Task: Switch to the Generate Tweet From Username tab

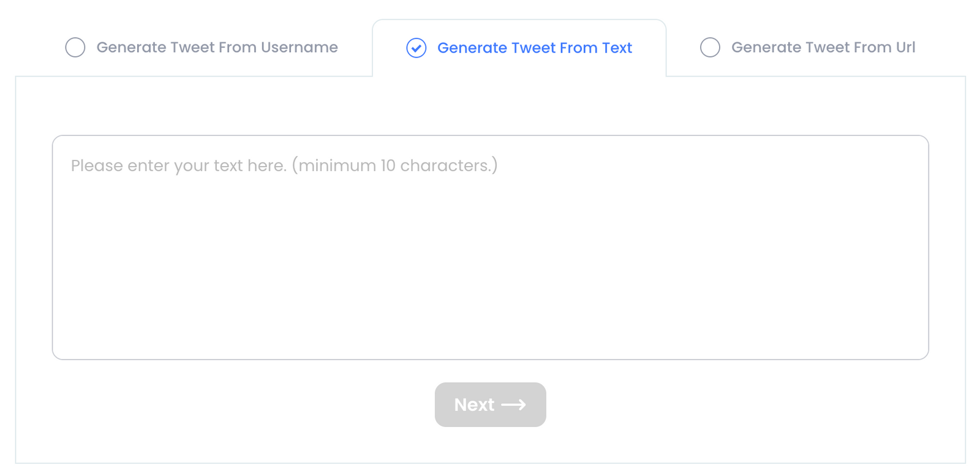Action: click(216, 47)
